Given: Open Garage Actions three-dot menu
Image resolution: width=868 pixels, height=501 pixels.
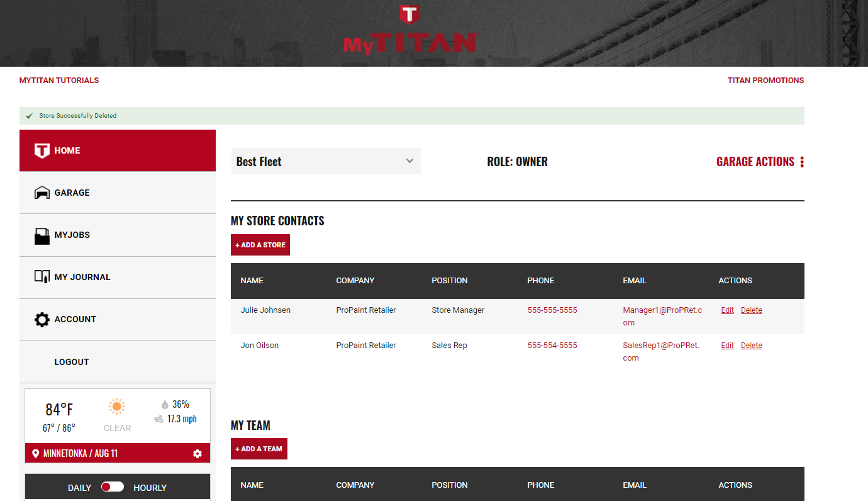Looking at the screenshot, I should [802, 162].
